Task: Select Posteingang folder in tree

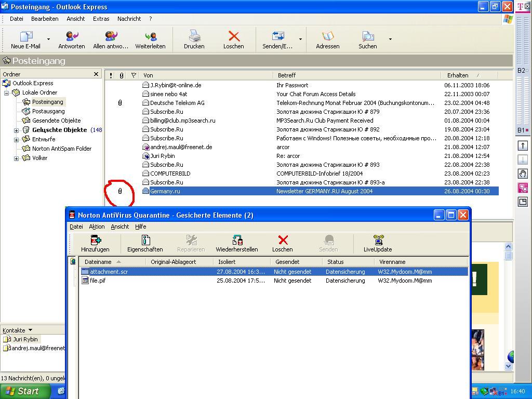Action: [47, 102]
